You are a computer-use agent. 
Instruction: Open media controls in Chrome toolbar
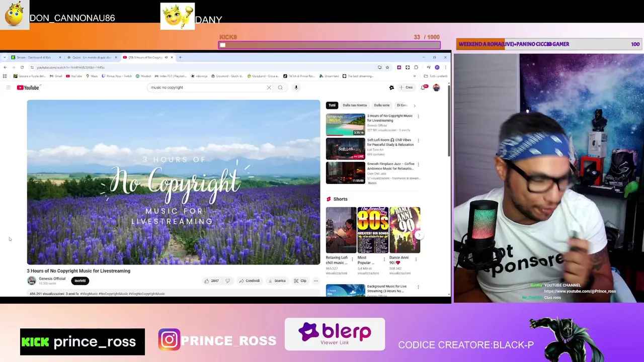point(428,67)
